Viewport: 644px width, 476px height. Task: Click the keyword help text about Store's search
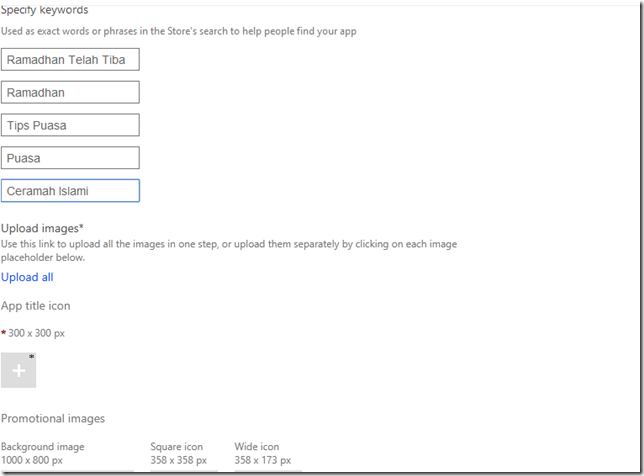[x=179, y=31]
